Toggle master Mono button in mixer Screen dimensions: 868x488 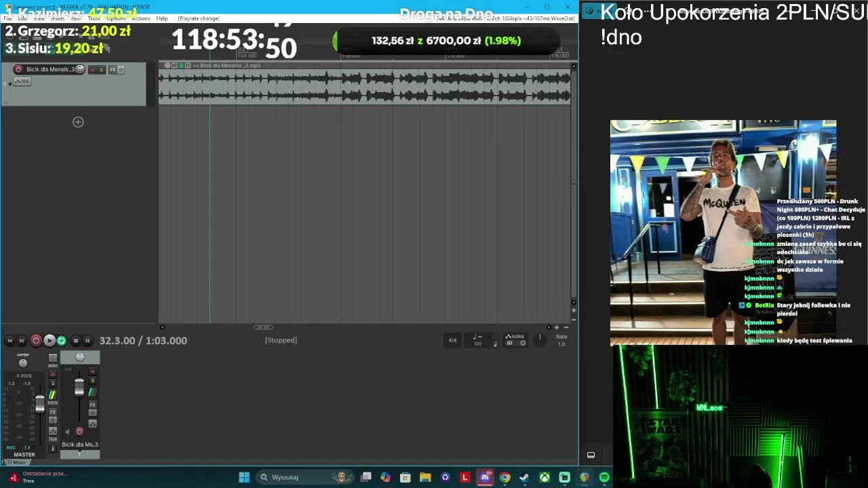(53, 359)
